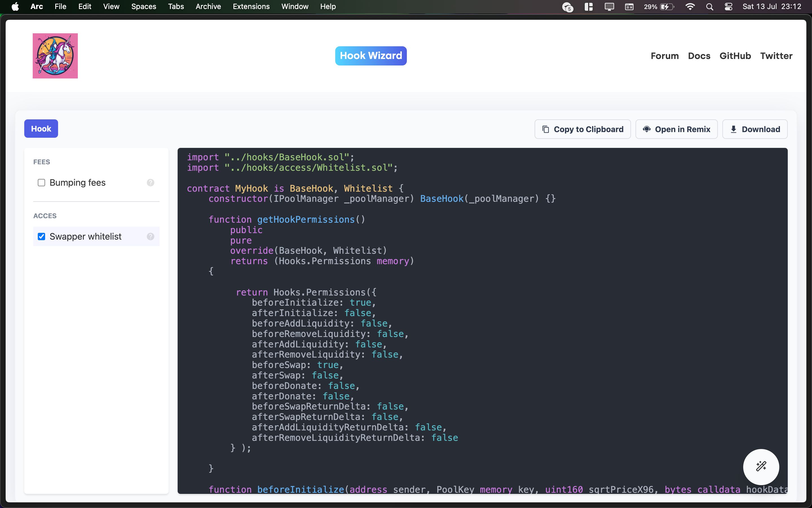Open the Apple menu
The height and width of the screenshot is (508, 812).
(x=15, y=7)
